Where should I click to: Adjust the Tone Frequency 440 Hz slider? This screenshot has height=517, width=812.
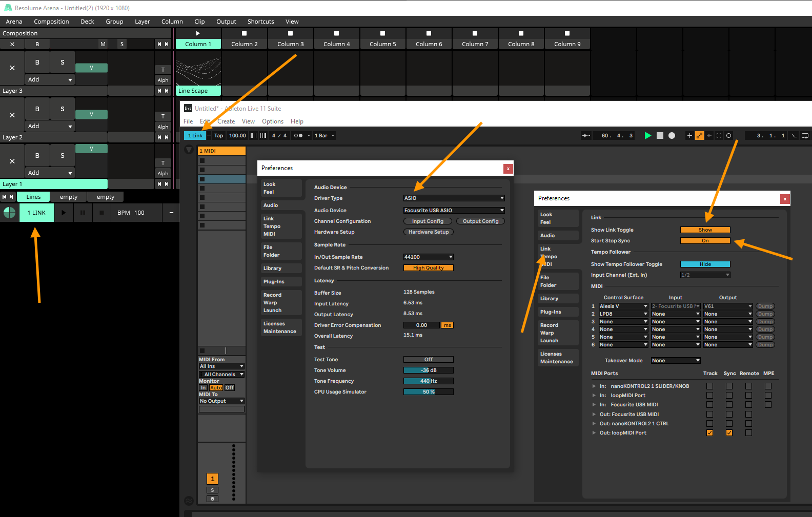coord(429,381)
